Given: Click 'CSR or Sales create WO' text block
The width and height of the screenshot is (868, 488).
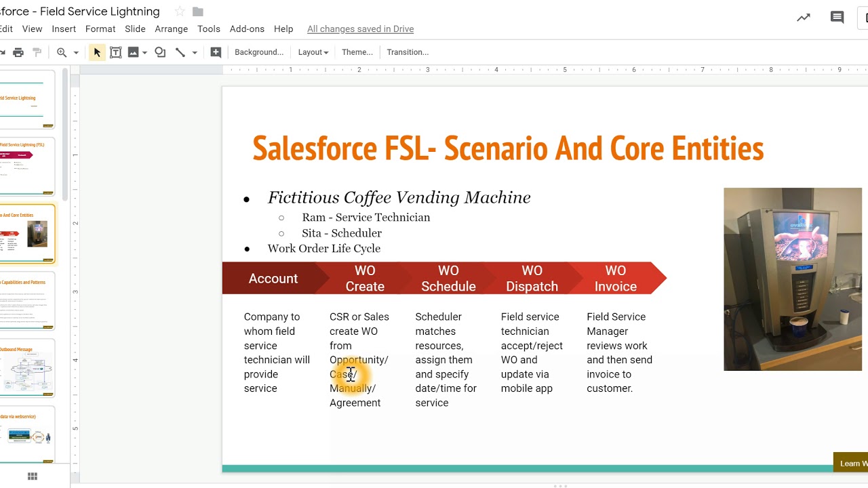Looking at the screenshot, I should pyautogui.click(x=359, y=360).
